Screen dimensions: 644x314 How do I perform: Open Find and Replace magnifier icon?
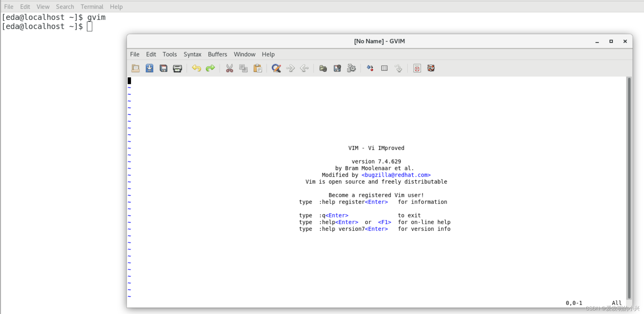pos(276,68)
